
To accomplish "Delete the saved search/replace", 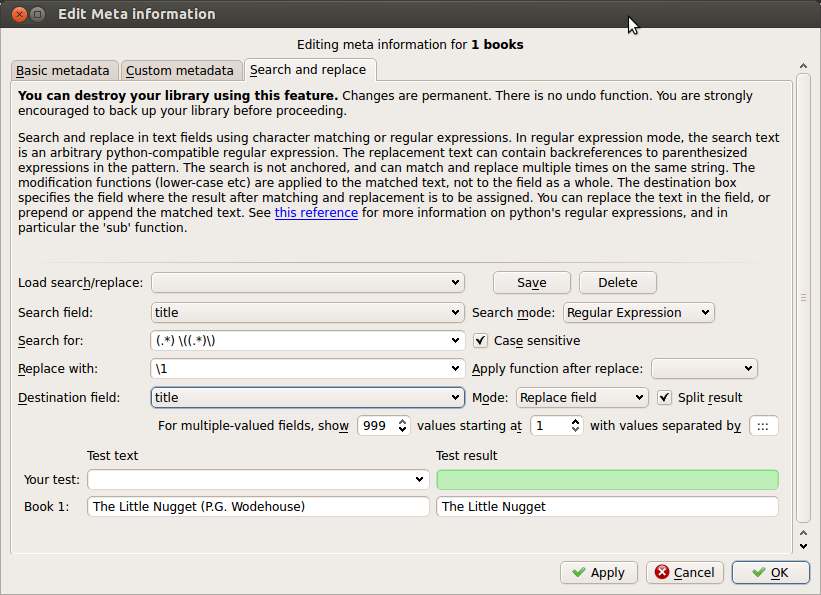I will coord(617,283).
